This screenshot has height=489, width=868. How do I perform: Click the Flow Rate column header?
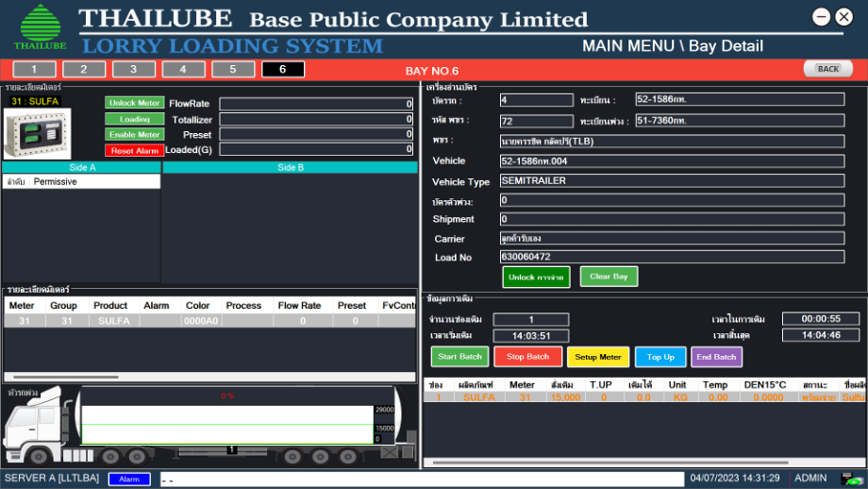point(299,305)
